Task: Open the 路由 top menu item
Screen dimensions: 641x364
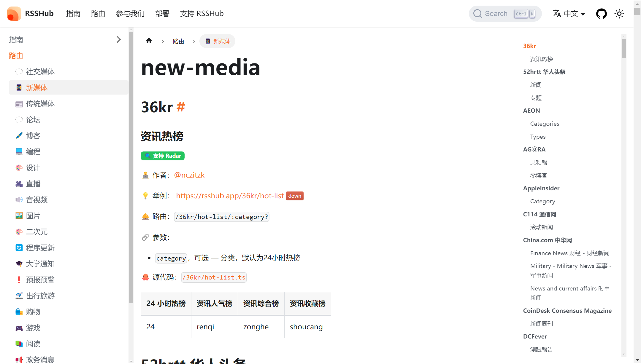Action: point(98,14)
